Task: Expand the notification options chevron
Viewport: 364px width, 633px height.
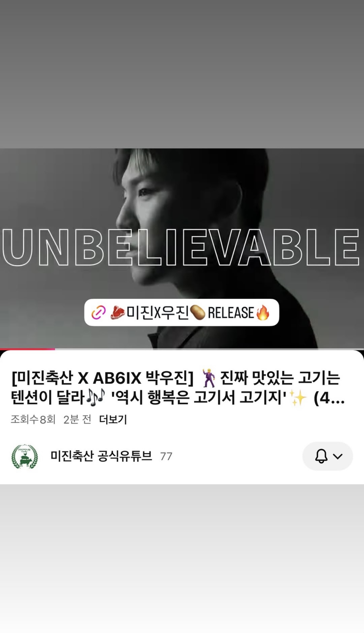Action: (x=338, y=456)
